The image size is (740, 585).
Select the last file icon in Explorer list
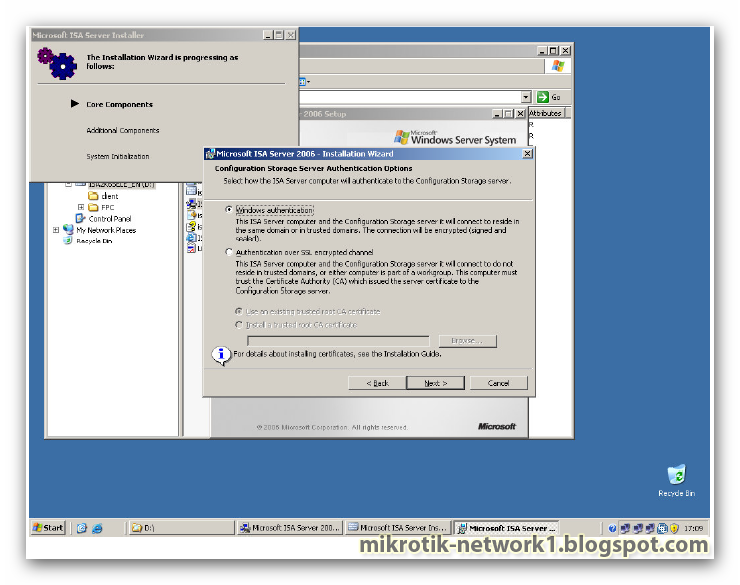pos(191,248)
